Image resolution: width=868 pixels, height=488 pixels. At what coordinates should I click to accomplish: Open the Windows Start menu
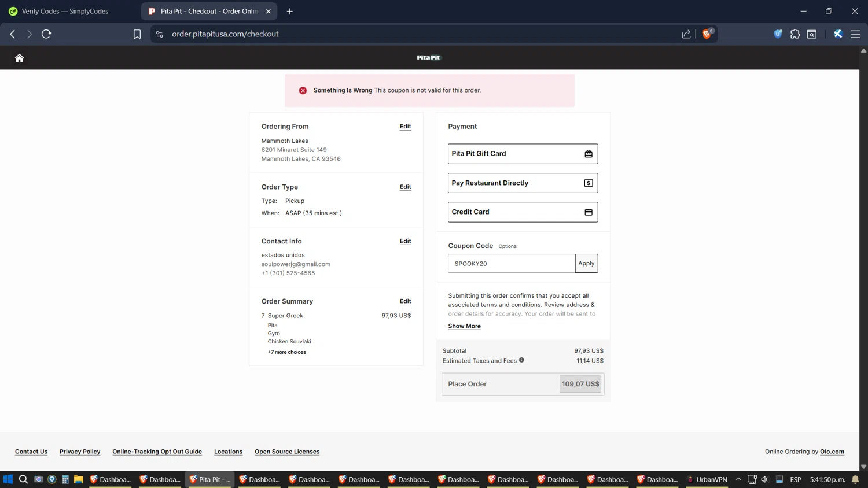8,479
